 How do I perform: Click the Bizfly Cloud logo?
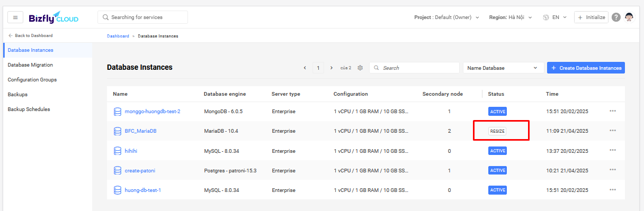53,17
